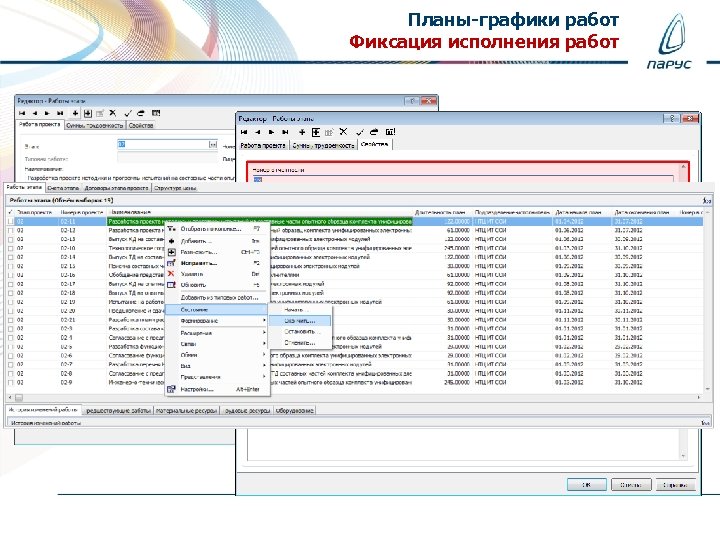Click table view icon in back editor toolbar
720x540 pixels.
(x=156, y=113)
